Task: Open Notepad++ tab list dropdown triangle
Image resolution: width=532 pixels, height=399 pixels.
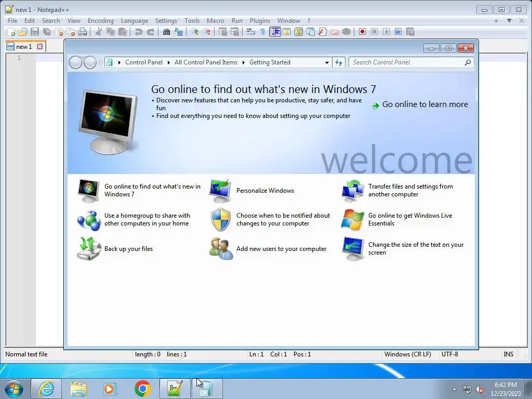Action: point(509,21)
